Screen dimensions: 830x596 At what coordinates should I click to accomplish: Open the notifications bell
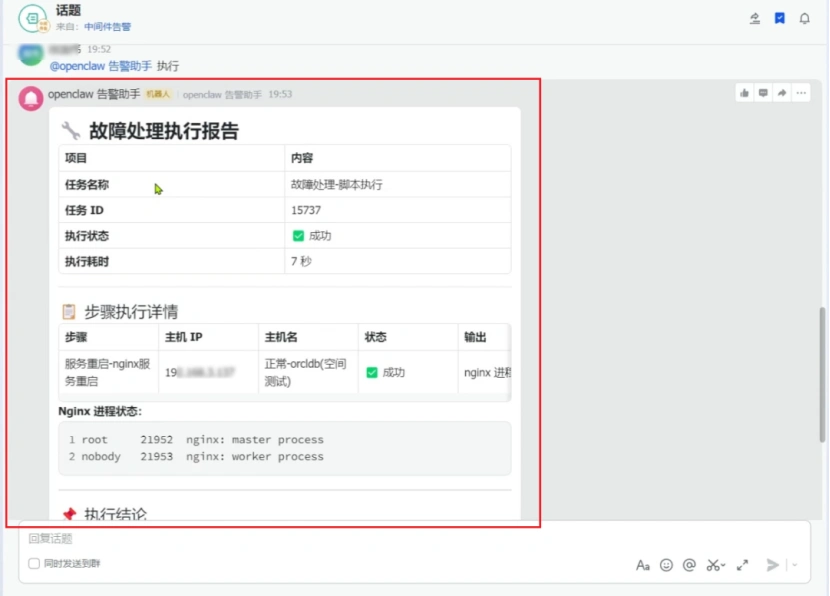tap(805, 17)
